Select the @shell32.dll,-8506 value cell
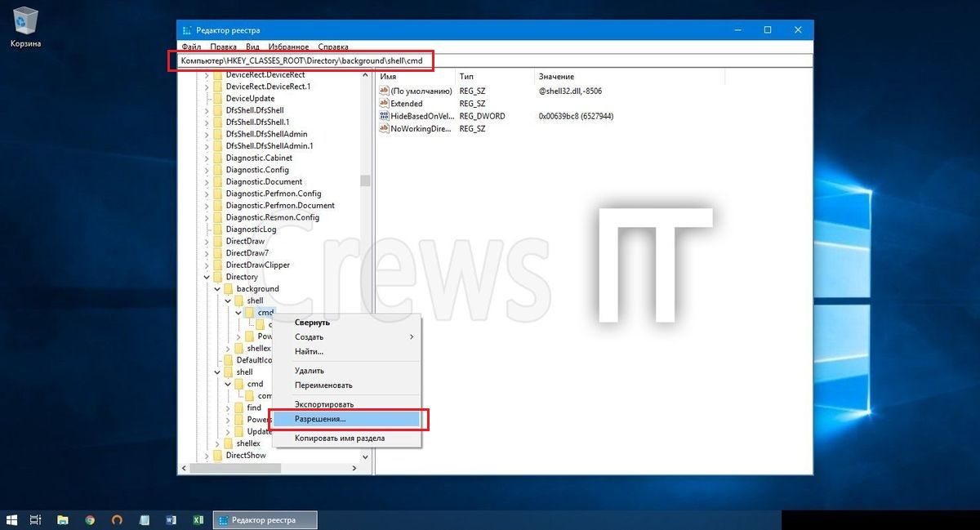This screenshot has height=530, width=980. click(x=570, y=91)
